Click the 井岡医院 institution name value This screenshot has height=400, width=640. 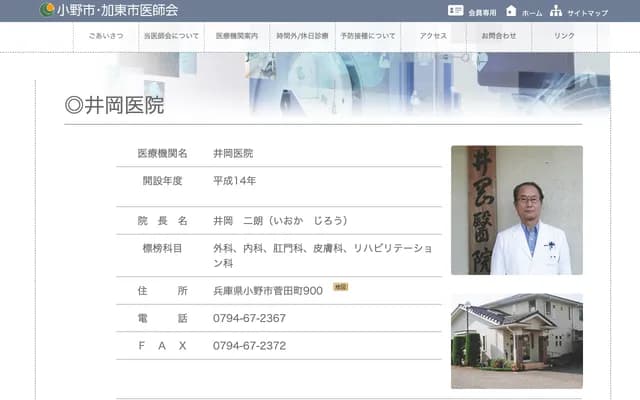pyautogui.click(x=233, y=153)
